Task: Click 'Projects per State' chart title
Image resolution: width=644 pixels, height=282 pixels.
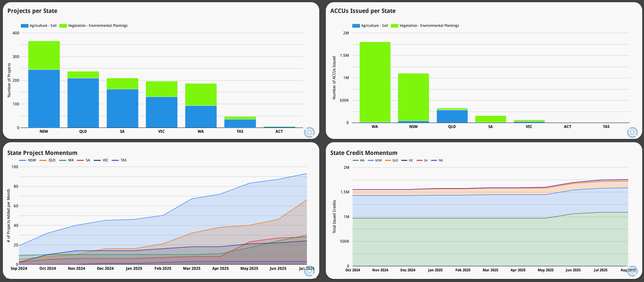Action: pyautogui.click(x=32, y=11)
